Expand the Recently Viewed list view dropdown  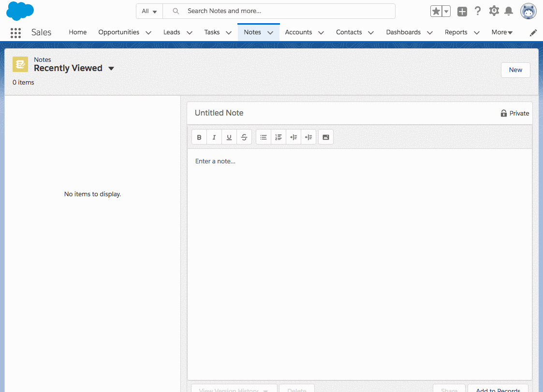click(x=111, y=69)
